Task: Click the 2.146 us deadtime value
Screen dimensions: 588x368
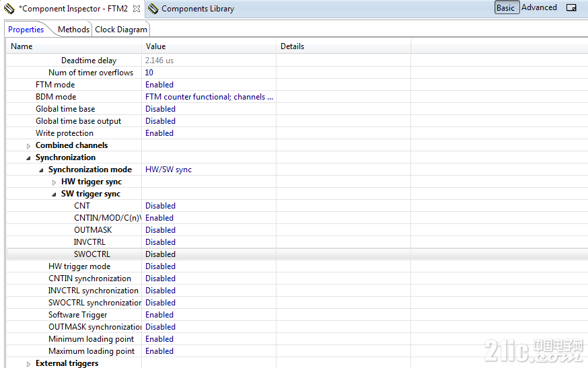Action: [x=159, y=61]
